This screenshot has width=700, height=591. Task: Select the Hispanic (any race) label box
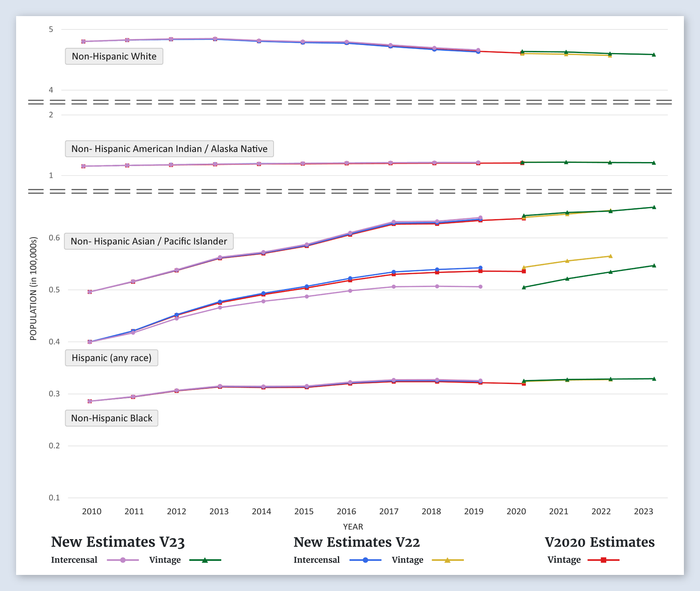(x=111, y=358)
